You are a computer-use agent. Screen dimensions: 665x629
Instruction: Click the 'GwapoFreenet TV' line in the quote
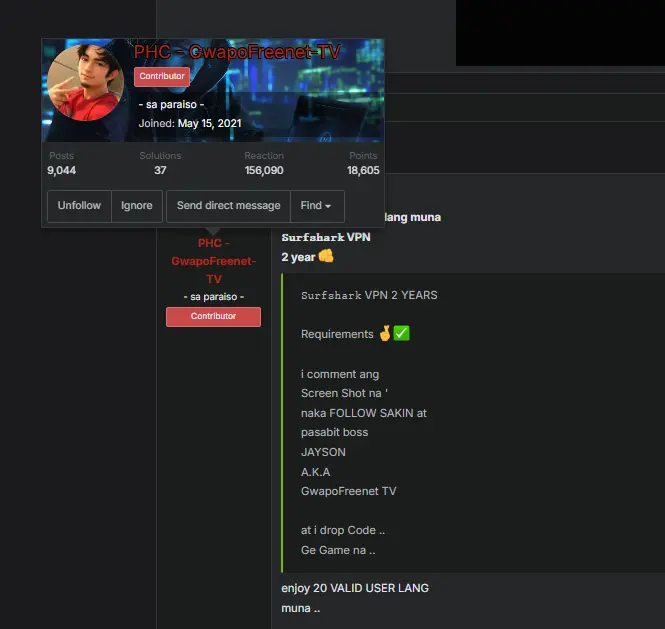pos(349,491)
